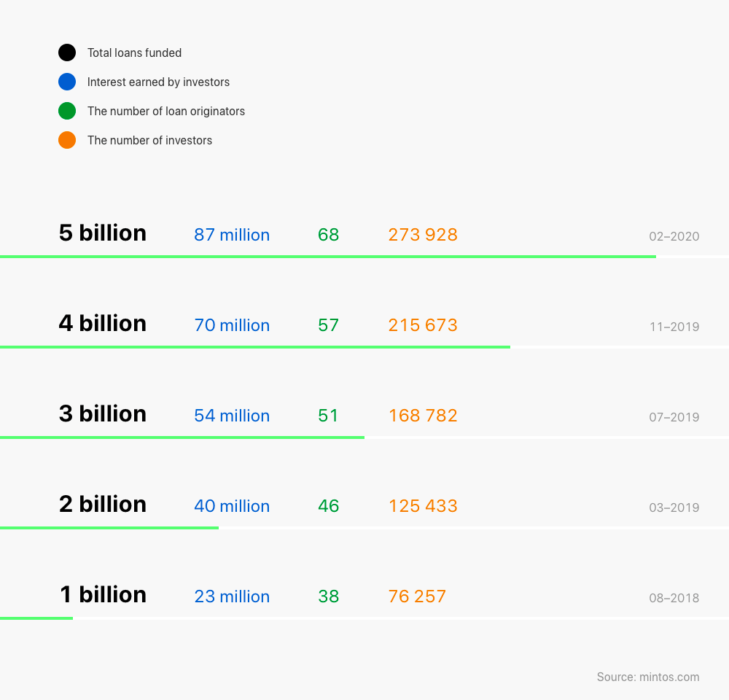Click the 51 loan originators value
This screenshot has width=729, height=700.
pos(328,416)
